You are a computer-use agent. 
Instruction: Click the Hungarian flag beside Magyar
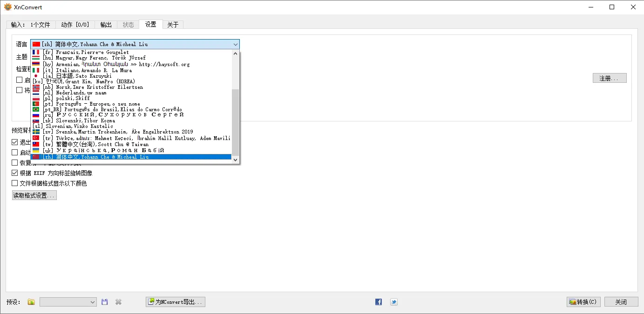[x=36, y=58]
